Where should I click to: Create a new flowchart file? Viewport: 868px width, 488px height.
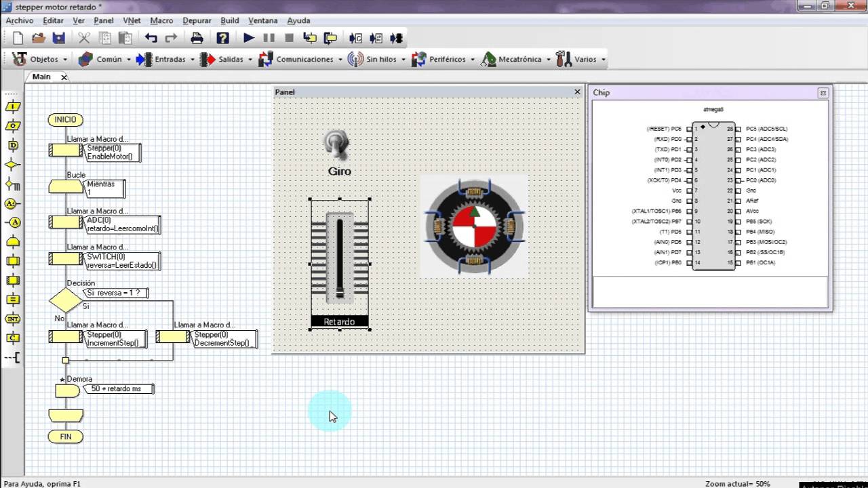click(18, 38)
